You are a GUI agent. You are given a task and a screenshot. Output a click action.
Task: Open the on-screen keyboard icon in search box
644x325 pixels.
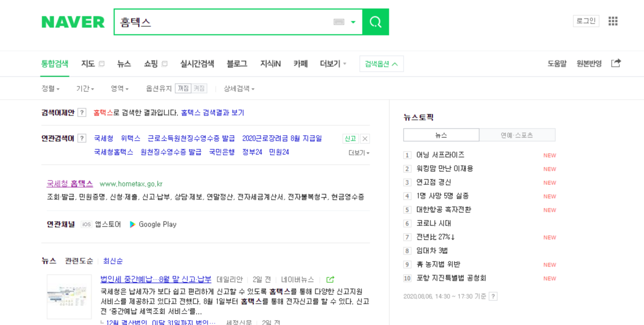339,22
